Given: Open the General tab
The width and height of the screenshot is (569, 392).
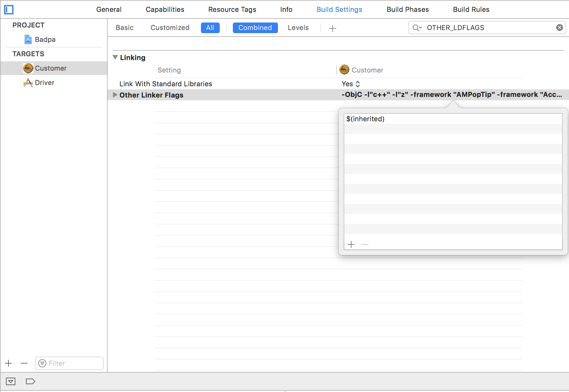Looking at the screenshot, I should pyautogui.click(x=109, y=9).
